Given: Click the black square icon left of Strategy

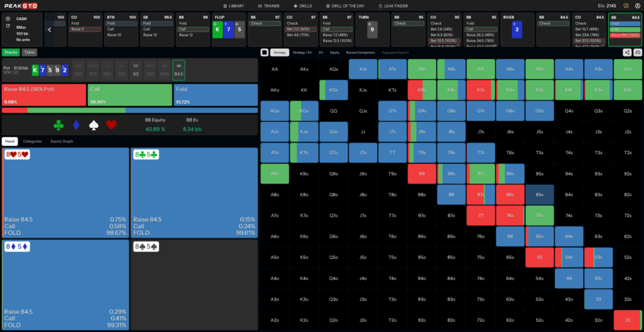Looking at the screenshot, I should click(265, 52).
